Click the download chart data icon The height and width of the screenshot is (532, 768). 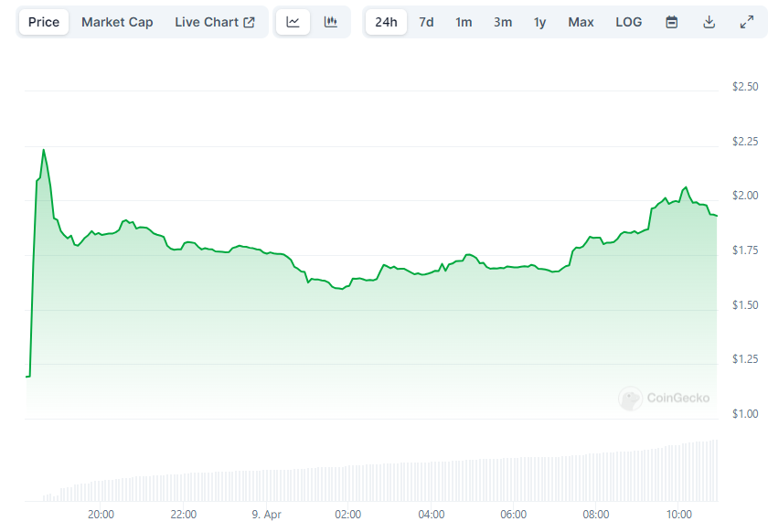click(x=709, y=22)
